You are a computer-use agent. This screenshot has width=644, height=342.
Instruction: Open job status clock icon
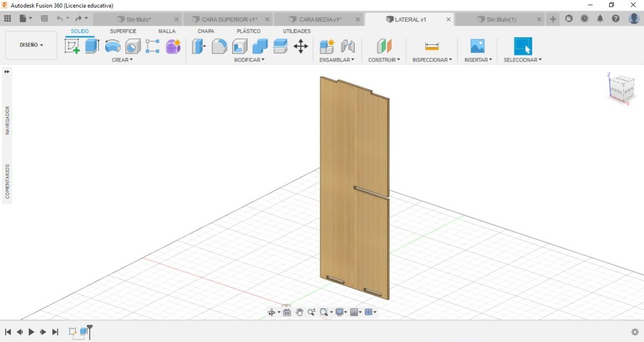(x=585, y=19)
